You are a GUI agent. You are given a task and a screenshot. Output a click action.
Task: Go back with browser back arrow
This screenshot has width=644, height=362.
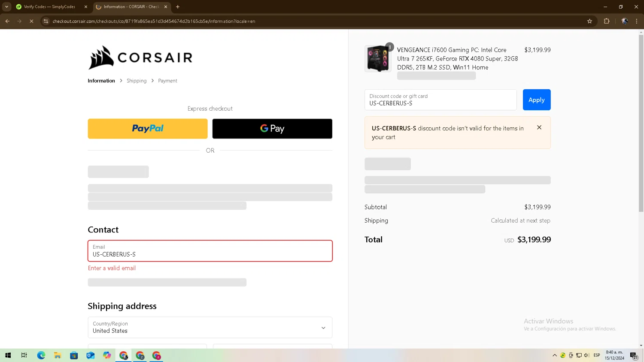[7, 21]
